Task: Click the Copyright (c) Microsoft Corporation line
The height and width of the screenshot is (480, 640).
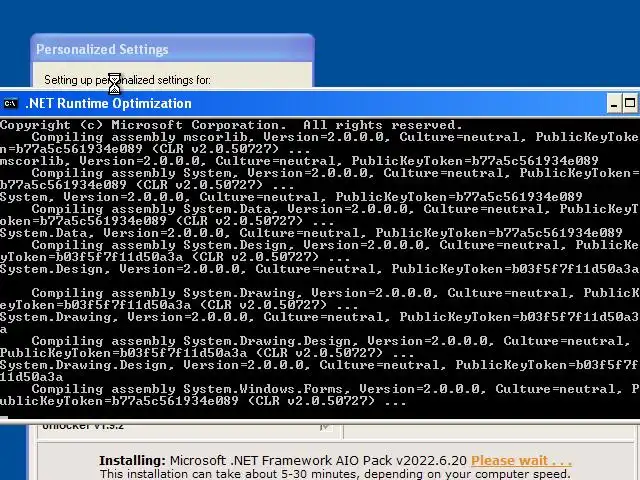Action: [231, 125]
